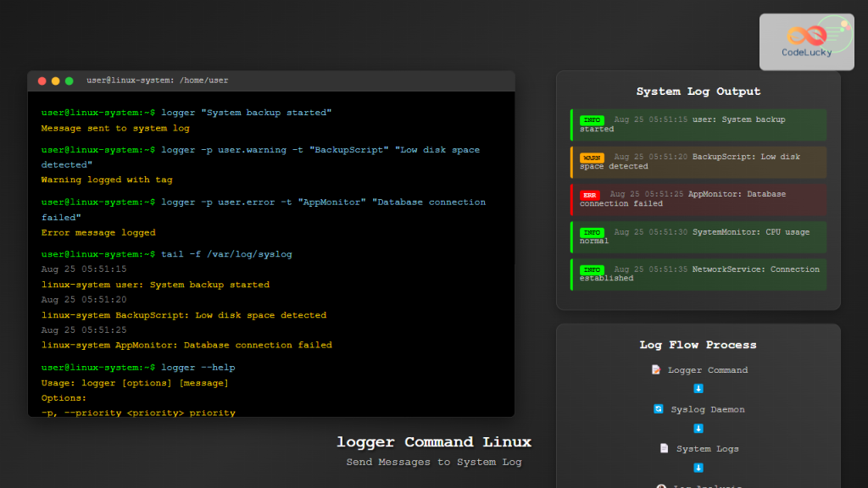
Task: Click the INFO badge on the SystemMonitor entry
Action: [591, 232]
